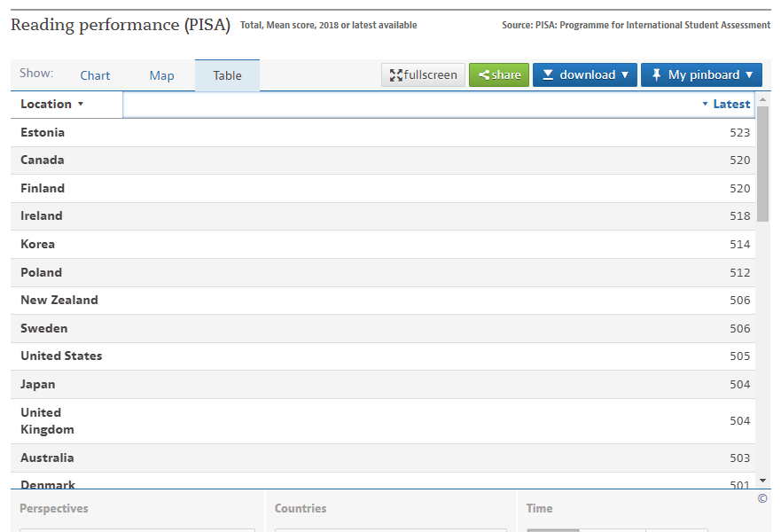
Task: Click Poland's score value 512
Action: tap(739, 272)
